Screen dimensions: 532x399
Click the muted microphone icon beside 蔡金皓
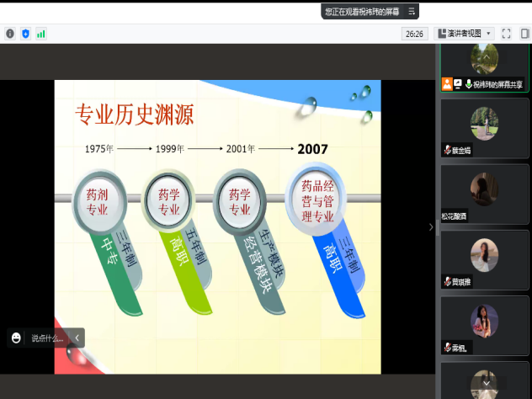[448, 150]
